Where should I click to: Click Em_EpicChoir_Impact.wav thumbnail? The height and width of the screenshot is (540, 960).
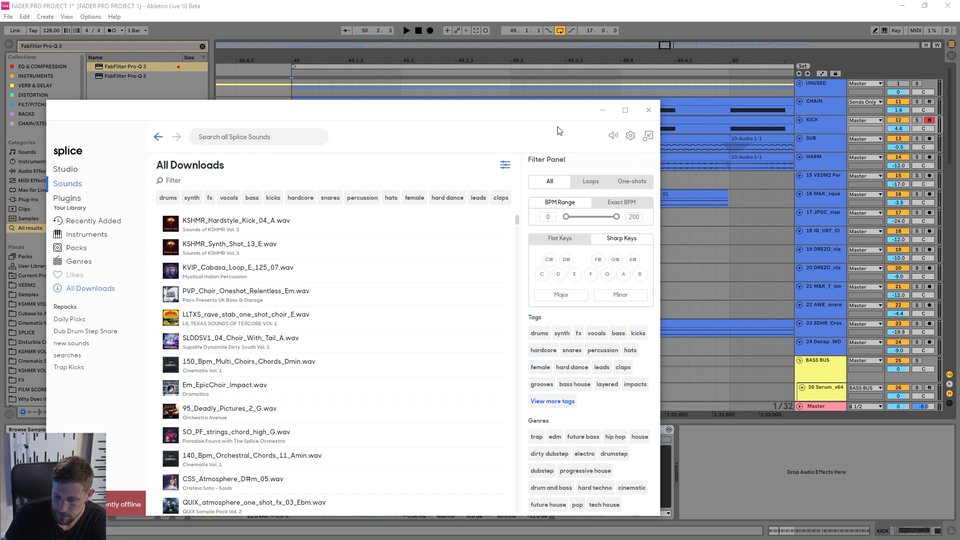170,388
